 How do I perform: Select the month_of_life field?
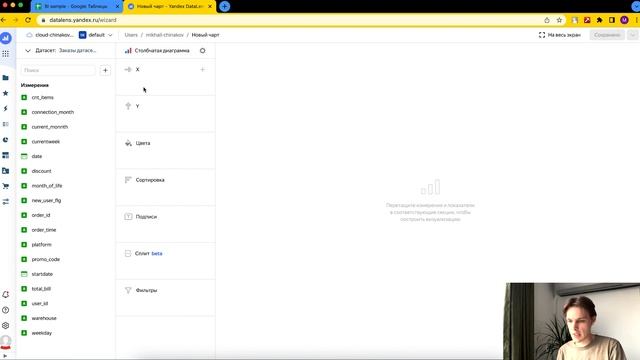point(47,186)
